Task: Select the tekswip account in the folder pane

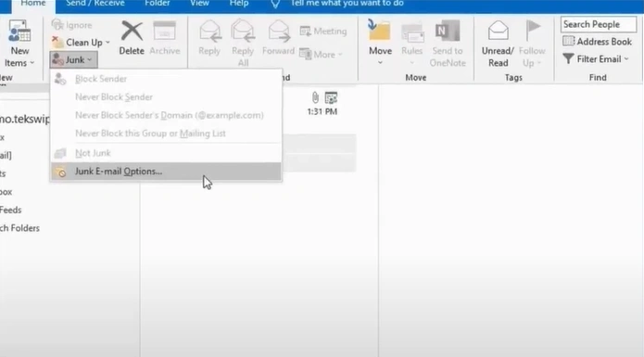Action: tap(25, 119)
